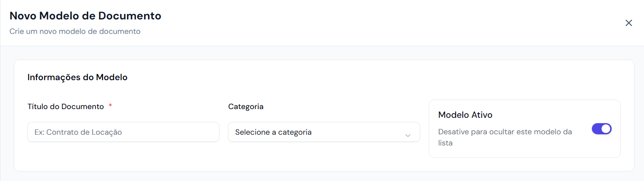The height and width of the screenshot is (181, 644).
Task: Click the "Informações do Modelo" section heading
Action: click(77, 77)
